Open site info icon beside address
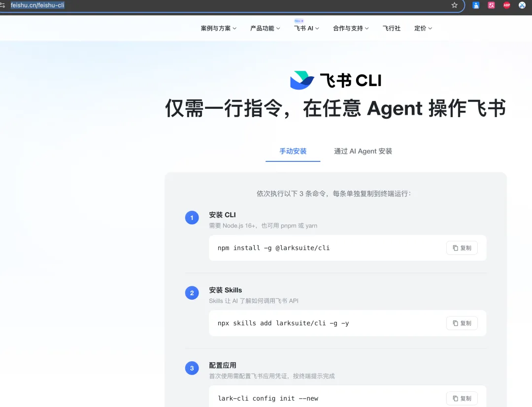The height and width of the screenshot is (407, 532). click(2, 5)
